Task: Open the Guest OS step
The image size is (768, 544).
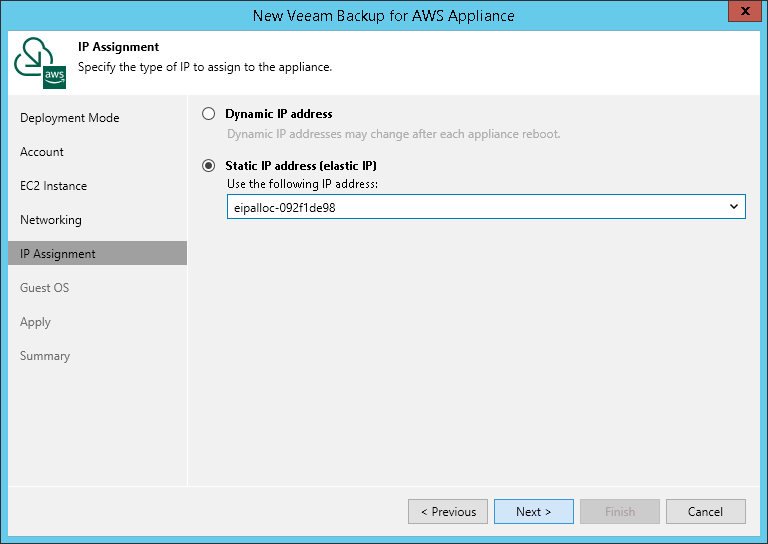Action: (45, 288)
